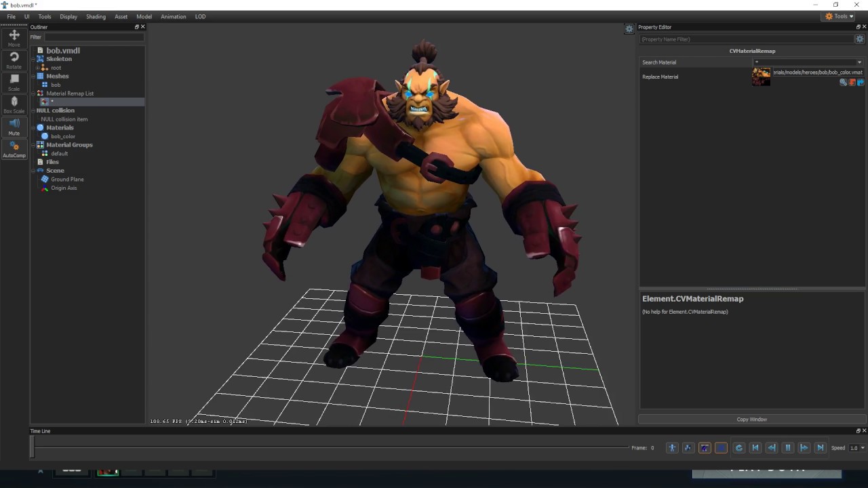Toggle the AutoComp button
The height and width of the screenshot is (488, 868).
coord(14,149)
